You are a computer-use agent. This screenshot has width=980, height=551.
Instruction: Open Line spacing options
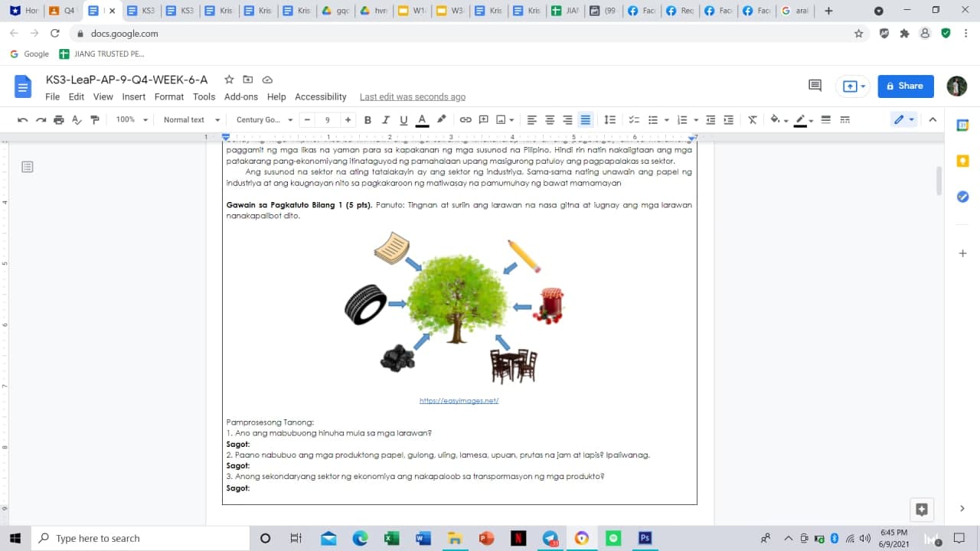[x=610, y=119]
